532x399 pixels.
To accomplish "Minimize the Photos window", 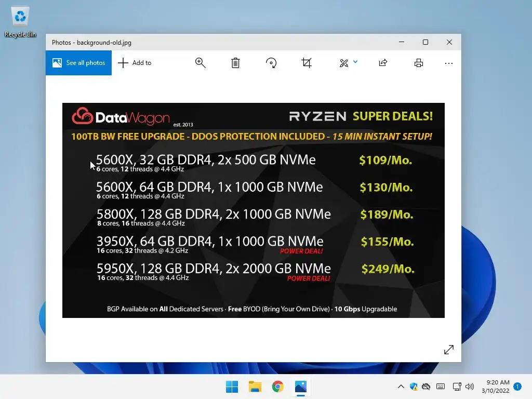I will point(402,42).
